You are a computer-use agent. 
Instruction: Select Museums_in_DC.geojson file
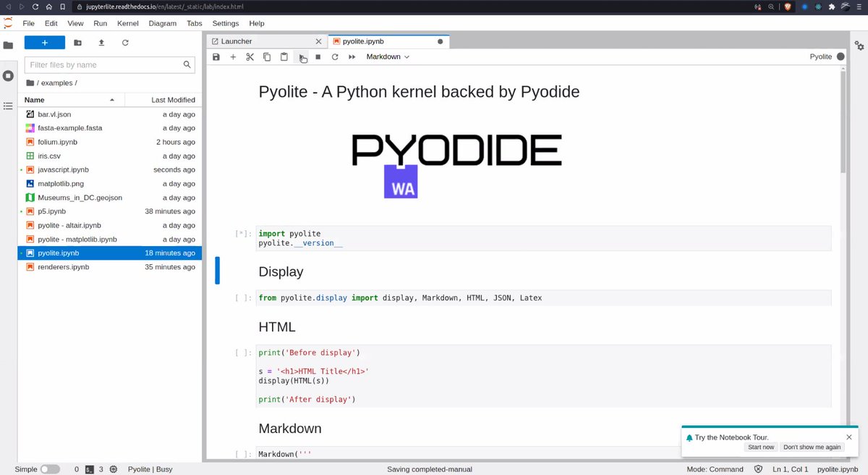110,198
